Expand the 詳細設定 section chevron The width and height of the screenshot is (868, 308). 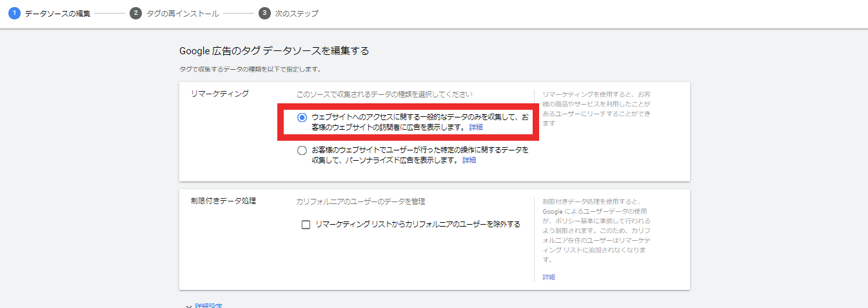tap(189, 307)
